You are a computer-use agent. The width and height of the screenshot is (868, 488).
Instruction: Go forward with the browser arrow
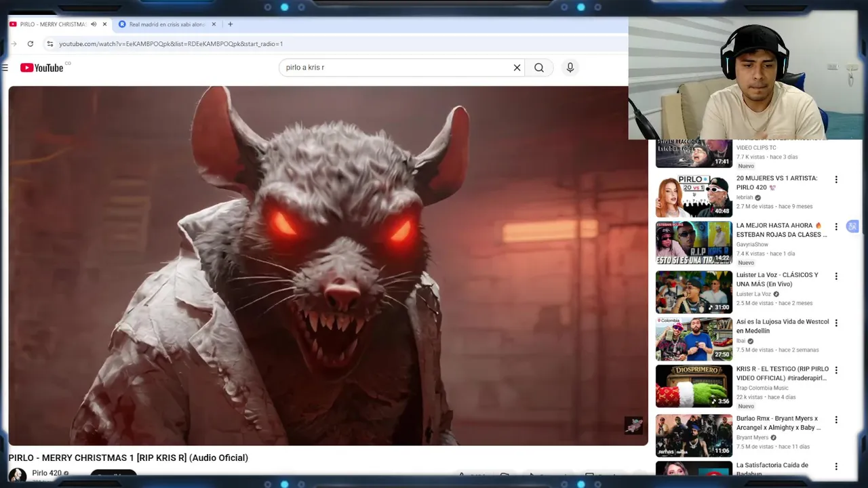[14, 44]
